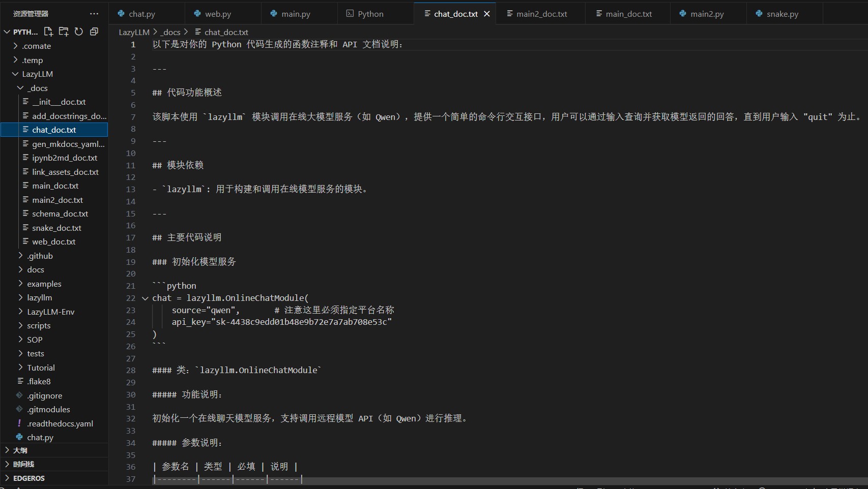Click chat_doc.txt in the breadcrumb
Viewport: 868px width, 489px height.
click(x=226, y=32)
